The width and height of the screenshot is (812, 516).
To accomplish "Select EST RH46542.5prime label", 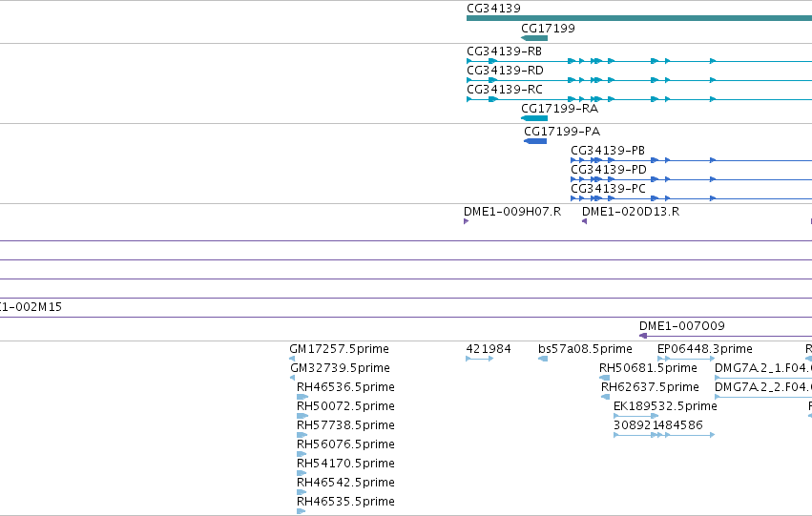I will pyautogui.click(x=345, y=483).
